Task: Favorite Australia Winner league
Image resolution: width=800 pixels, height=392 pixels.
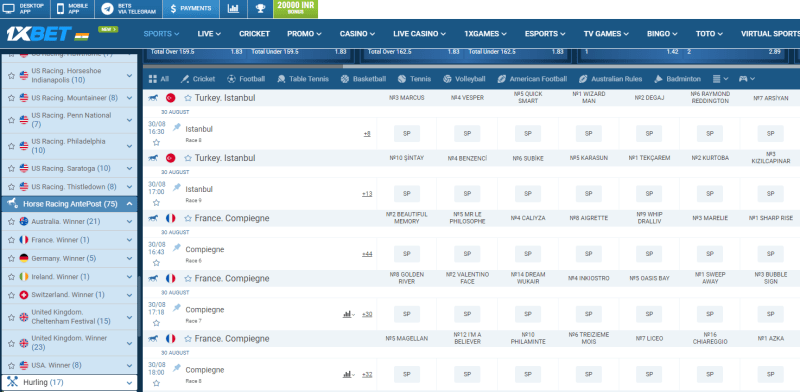Action: 11,222
